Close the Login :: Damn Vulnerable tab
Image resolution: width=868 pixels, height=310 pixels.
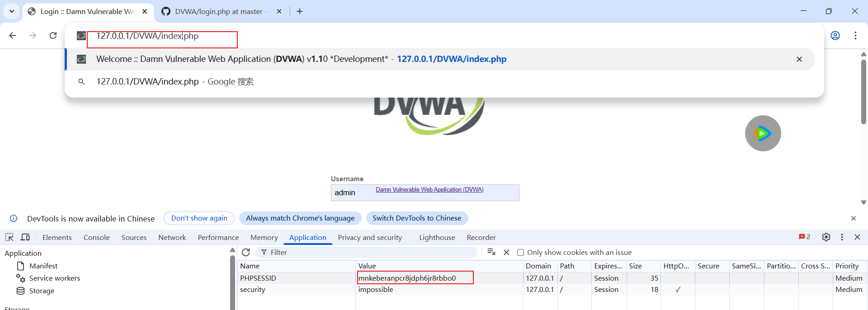click(145, 11)
